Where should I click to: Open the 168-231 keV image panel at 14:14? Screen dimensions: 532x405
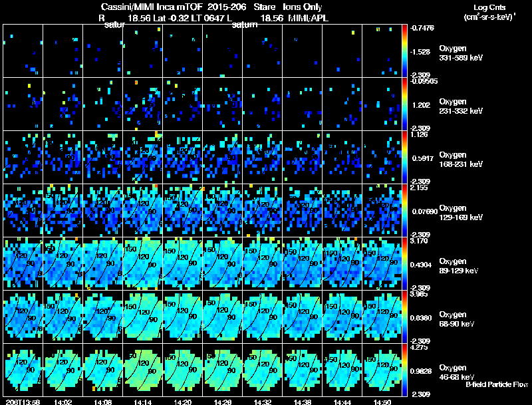click(143, 157)
